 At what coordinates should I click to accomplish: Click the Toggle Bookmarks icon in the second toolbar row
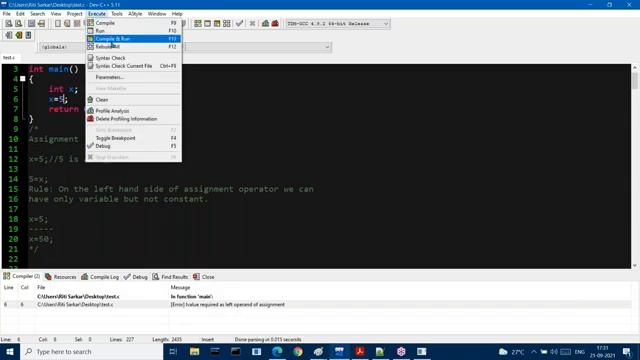coord(18,35)
